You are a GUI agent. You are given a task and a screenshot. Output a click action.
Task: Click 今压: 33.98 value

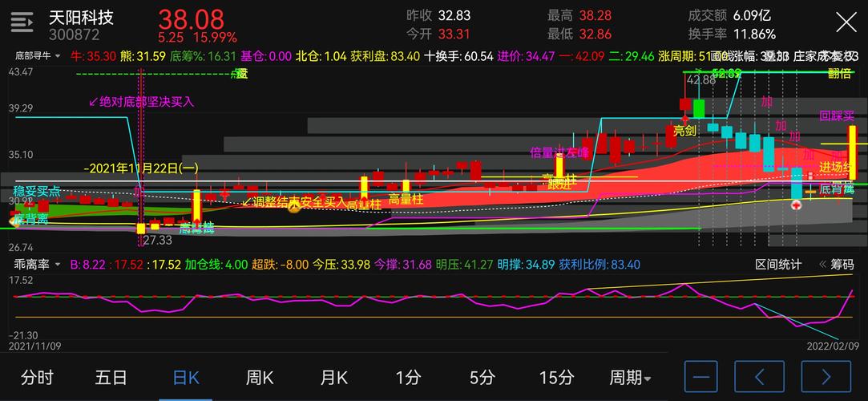pyautogui.click(x=341, y=265)
